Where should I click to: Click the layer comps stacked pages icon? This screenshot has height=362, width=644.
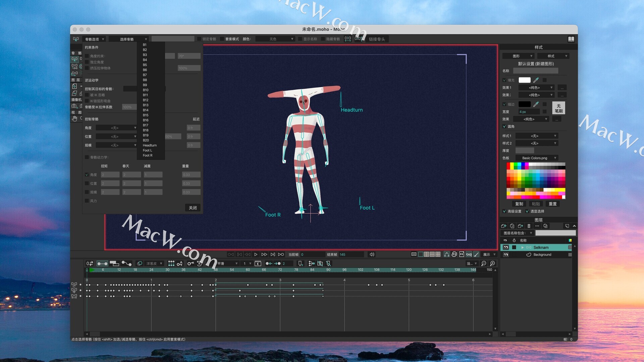pos(545,226)
